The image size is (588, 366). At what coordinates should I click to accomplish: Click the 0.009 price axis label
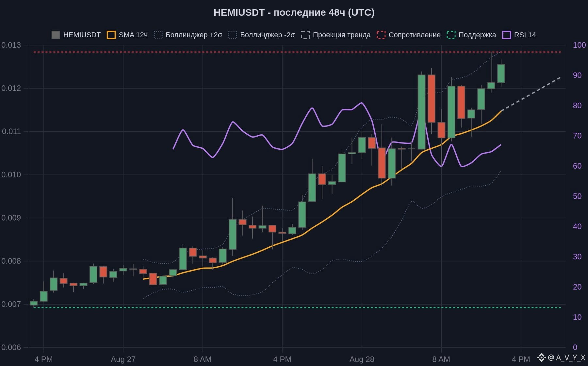coord(11,218)
